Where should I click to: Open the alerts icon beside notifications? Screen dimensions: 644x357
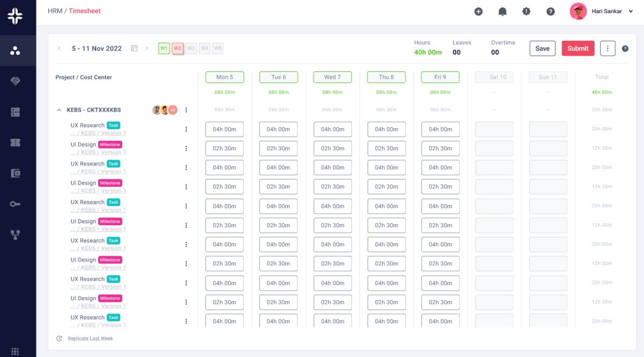[526, 11]
